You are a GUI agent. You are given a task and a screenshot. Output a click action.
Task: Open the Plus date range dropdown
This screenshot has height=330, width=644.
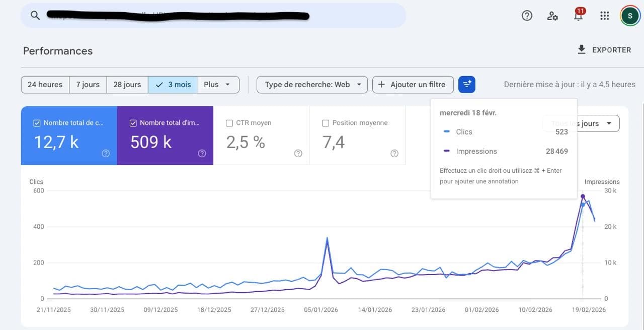coord(218,84)
